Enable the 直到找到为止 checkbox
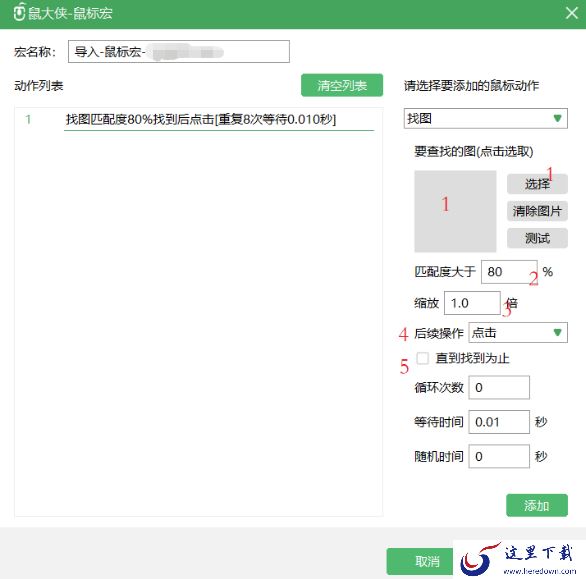Image resolution: width=586 pixels, height=579 pixels. click(423, 358)
